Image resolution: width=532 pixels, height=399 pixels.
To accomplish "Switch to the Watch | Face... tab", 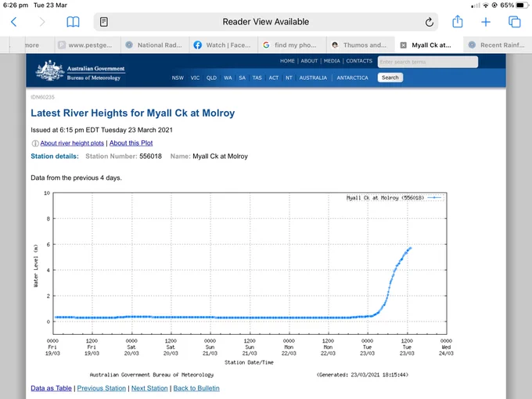I will click(x=224, y=45).
